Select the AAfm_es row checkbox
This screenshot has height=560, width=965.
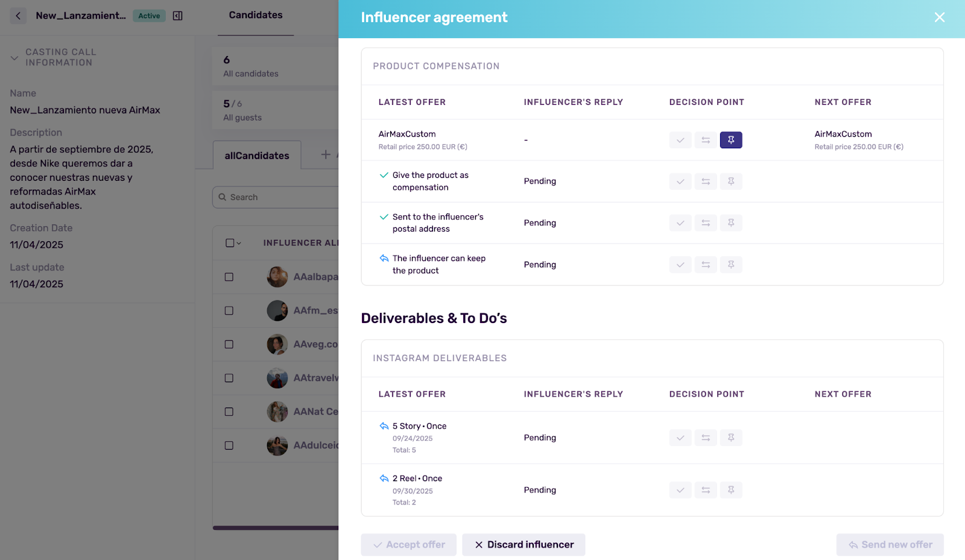(229, 311)
